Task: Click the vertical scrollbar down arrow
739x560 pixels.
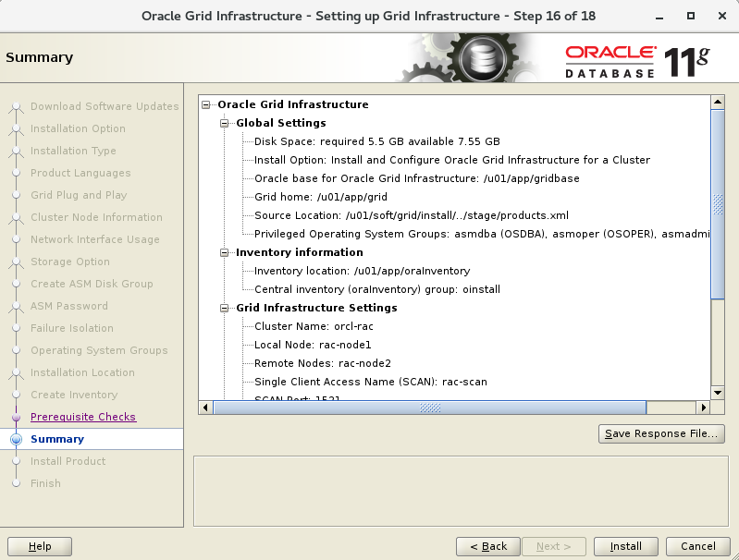Action: pos(718,393)
